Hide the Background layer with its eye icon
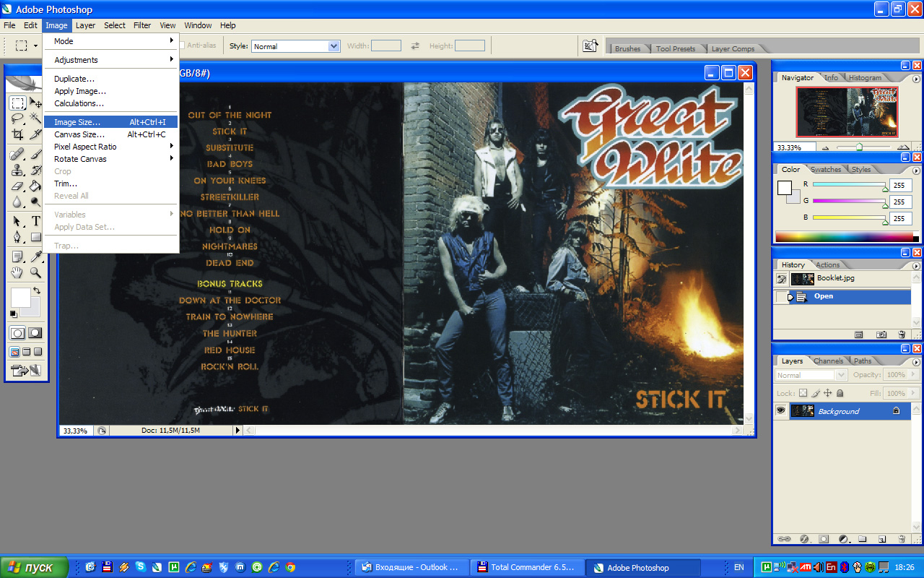The image size is (924, 578). [780, 411]
